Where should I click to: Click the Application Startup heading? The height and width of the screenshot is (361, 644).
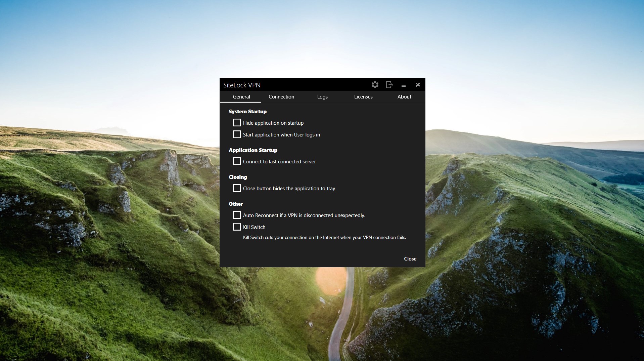[253, 150]
